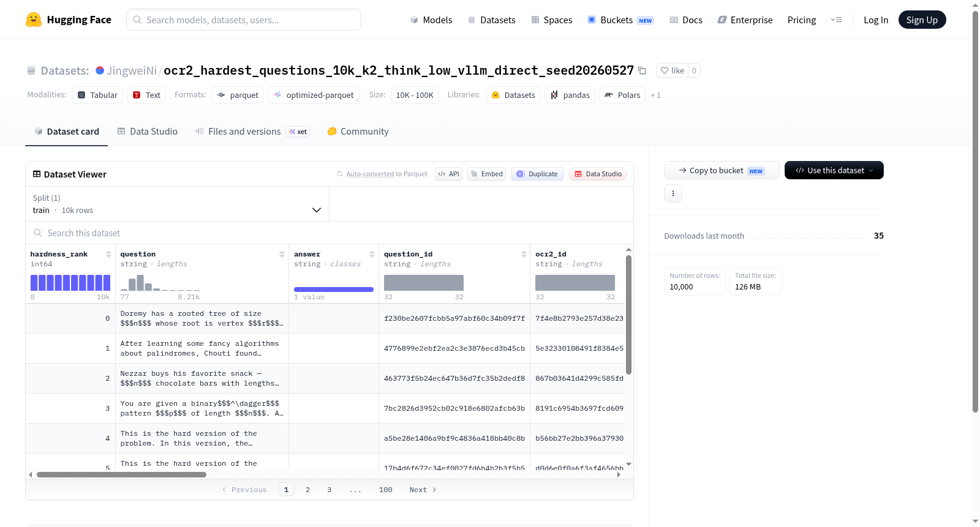
Task: Click the question lengths histogram
Action: pyautogui.click(x=160, y=282)
